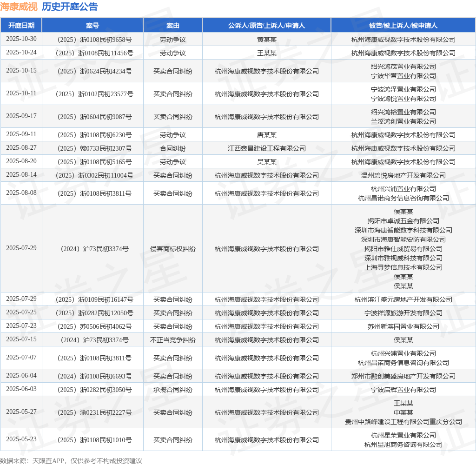Viewport: 476px width, 465px height.
Task: Click date cell 2025-07-07
Action: [21, 358]
